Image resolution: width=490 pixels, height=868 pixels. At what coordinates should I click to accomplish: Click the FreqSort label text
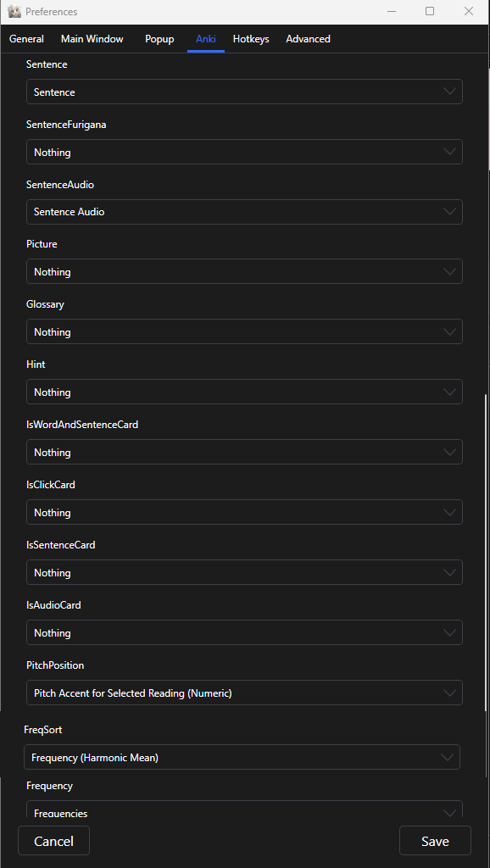pos(43,730)
